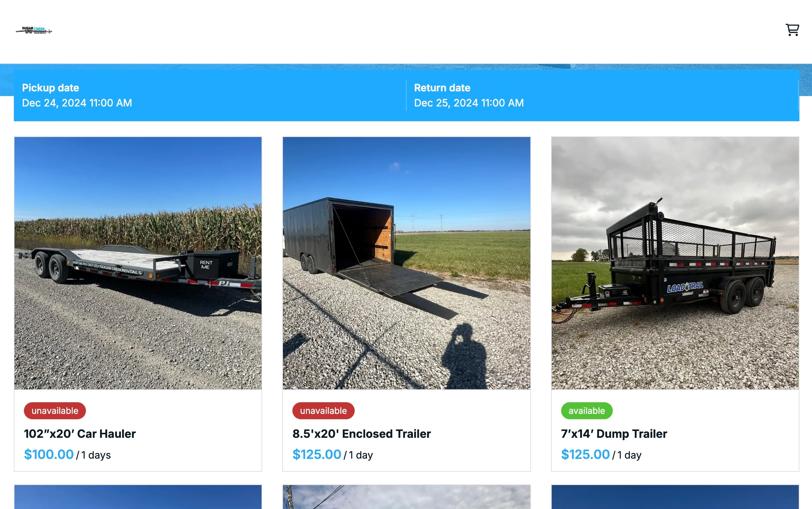Click the Sugar Creek trailer logo

(x=34, y=30)
